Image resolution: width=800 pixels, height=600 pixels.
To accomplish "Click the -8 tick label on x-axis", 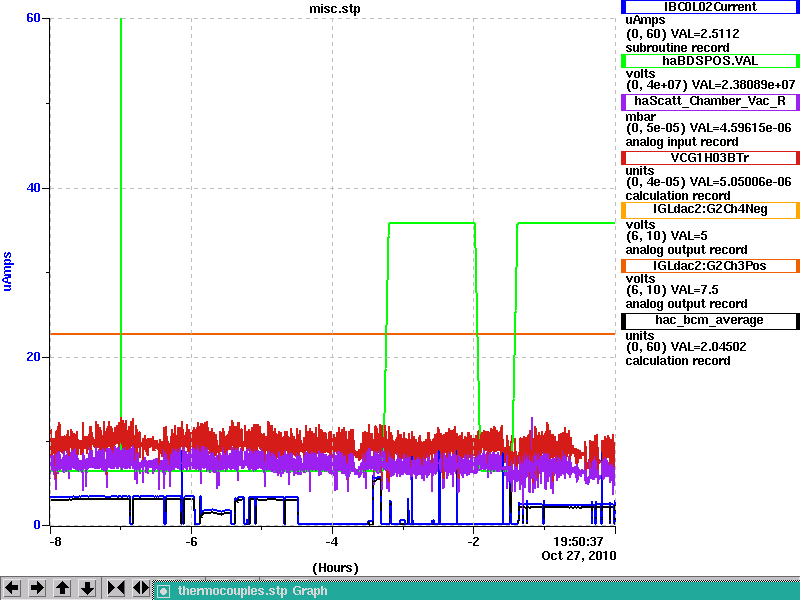I will click(x=55, y=541).
